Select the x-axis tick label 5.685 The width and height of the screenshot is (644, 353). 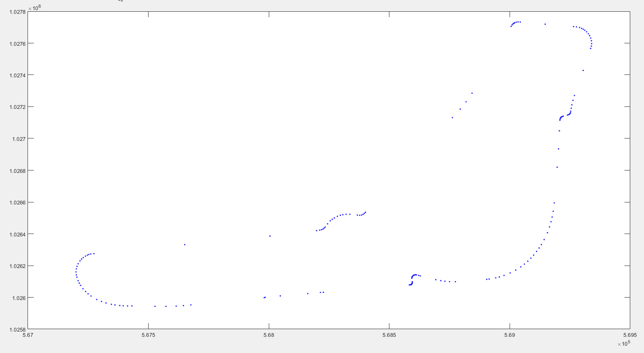click(x=389, y=335)
